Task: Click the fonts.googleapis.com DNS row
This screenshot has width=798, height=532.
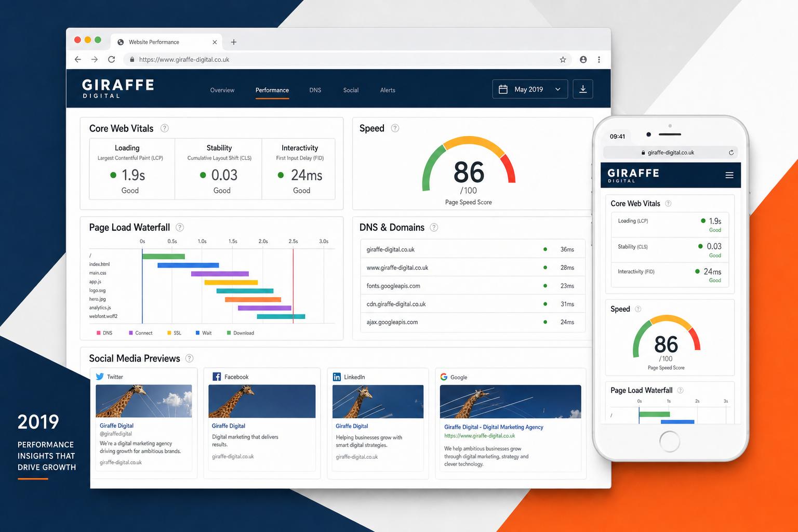Action: click(473, 286)
